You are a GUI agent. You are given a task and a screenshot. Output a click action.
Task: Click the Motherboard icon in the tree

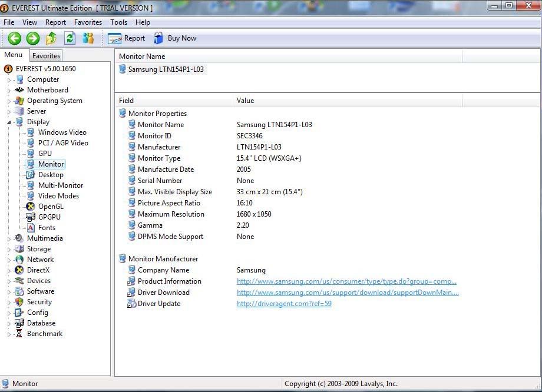[x=19, y=90]
